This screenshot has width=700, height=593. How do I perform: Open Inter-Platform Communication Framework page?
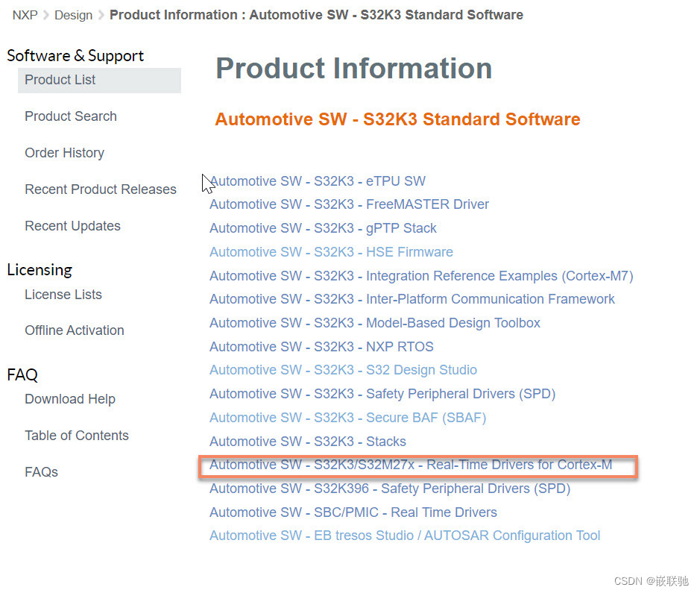[412, 299]
